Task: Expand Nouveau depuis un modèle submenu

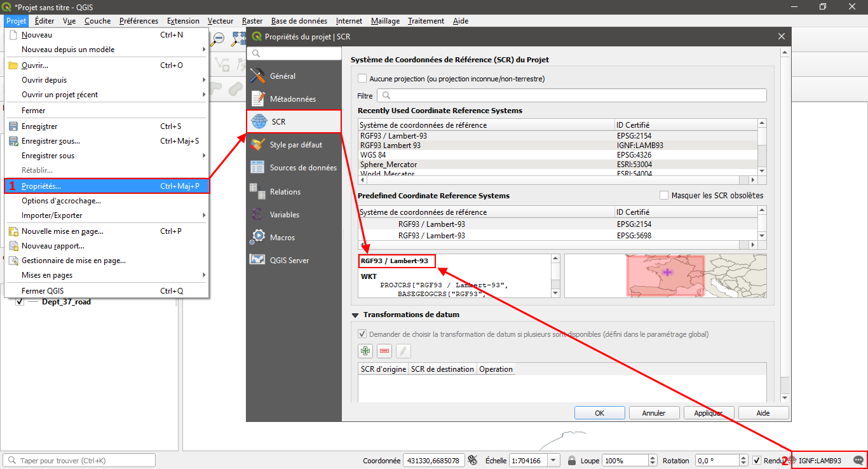Action: tap(106, 50)
